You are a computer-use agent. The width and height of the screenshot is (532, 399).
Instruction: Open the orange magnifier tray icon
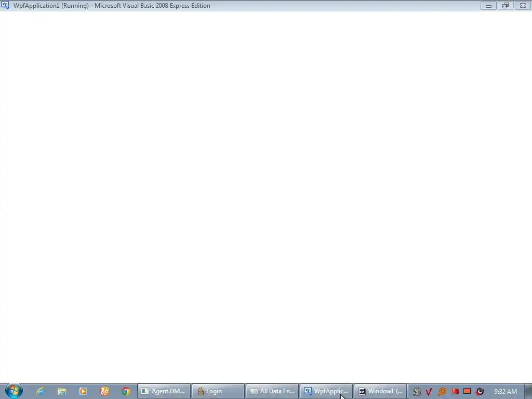click(x=442, y=392)
